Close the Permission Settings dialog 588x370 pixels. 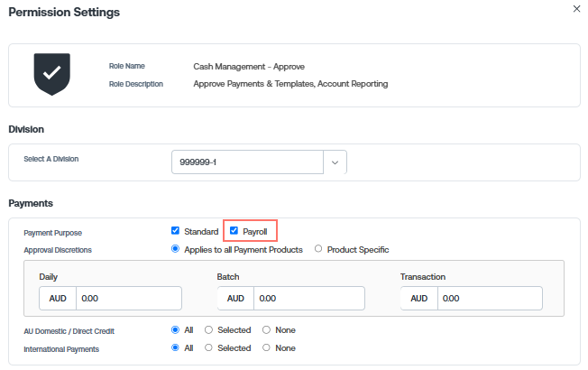pos(576,9)
